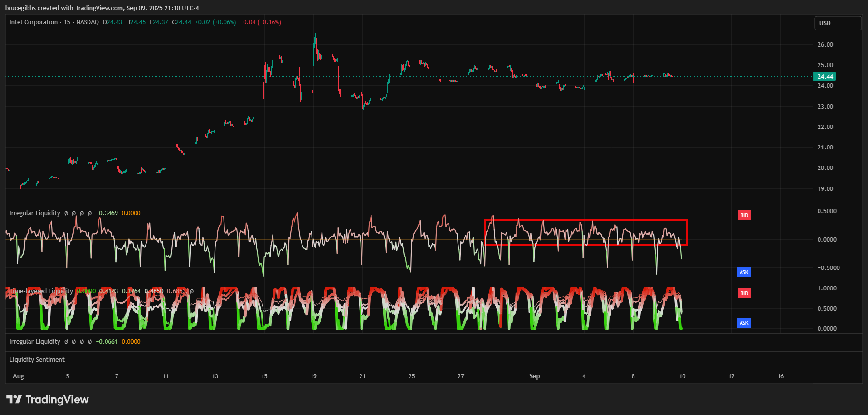Click the green 24.44 current price label
This screenshot has height=415, width=868.
coord(825,76)
